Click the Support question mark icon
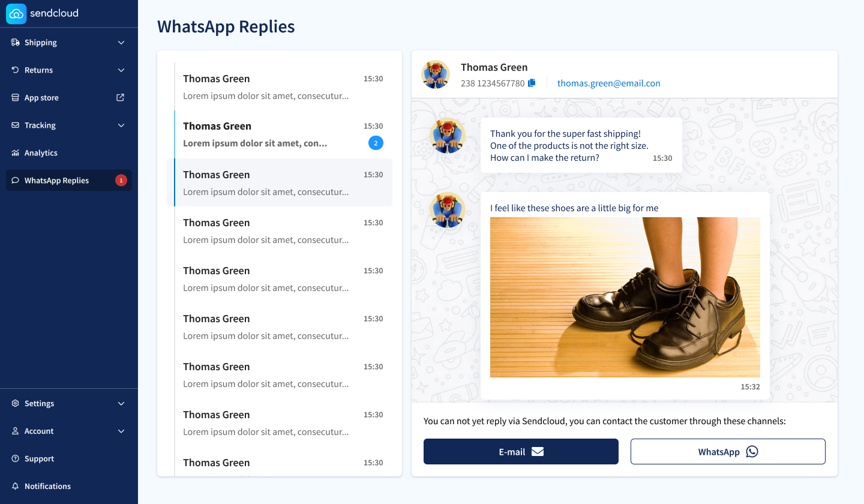Image resolution: width=864 pixels, height=504 pixels. click(x=16, y=459)
